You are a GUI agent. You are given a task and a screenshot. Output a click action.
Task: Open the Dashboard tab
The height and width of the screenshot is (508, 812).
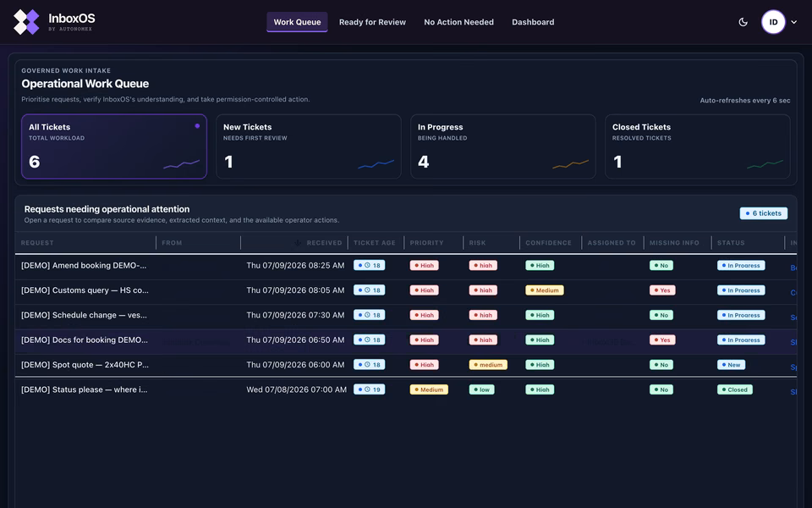pos(533,22)
